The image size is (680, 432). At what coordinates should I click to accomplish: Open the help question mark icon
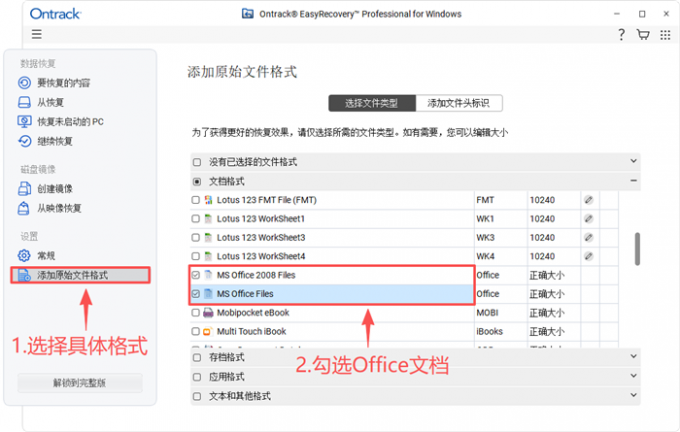point(621,35)
